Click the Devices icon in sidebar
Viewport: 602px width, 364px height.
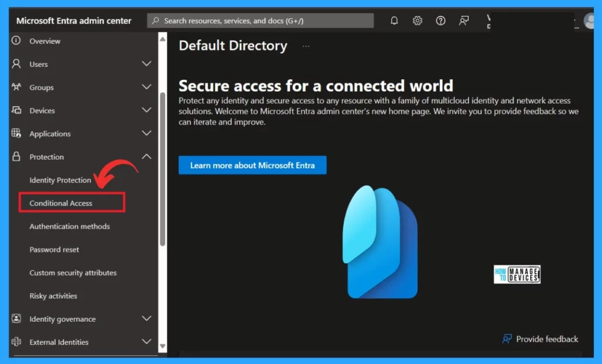point(16,110)
